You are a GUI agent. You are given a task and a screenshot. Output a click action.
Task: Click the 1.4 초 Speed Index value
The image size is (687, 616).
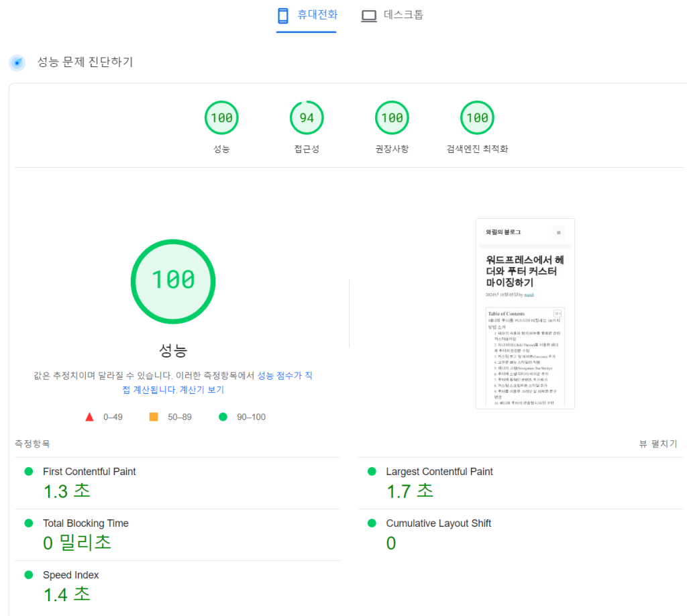(67, 595)
